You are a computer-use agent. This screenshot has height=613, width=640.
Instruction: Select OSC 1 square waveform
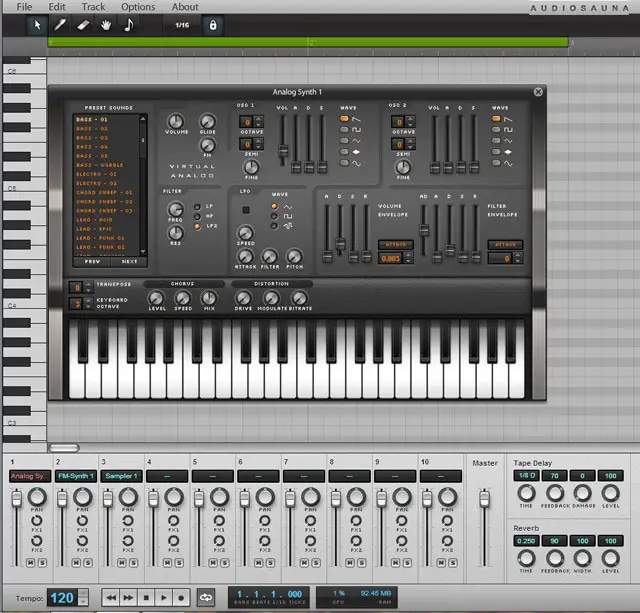344,130
